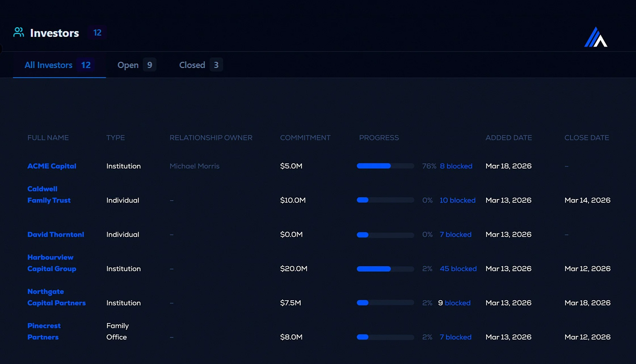Click Family Office type for Pinecrest
This screenshot has height=364, width=636.
tap(117, 331)
